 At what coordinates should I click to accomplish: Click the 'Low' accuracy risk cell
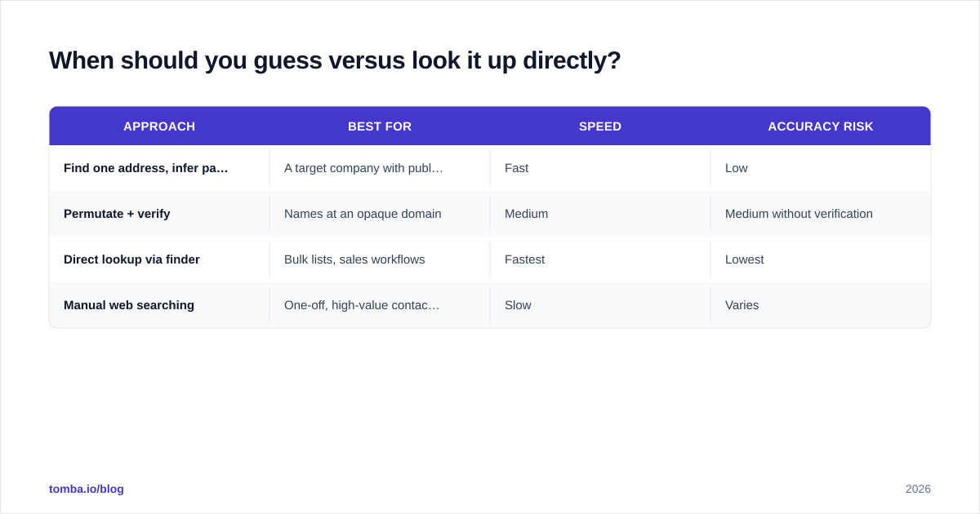(821, 168)
